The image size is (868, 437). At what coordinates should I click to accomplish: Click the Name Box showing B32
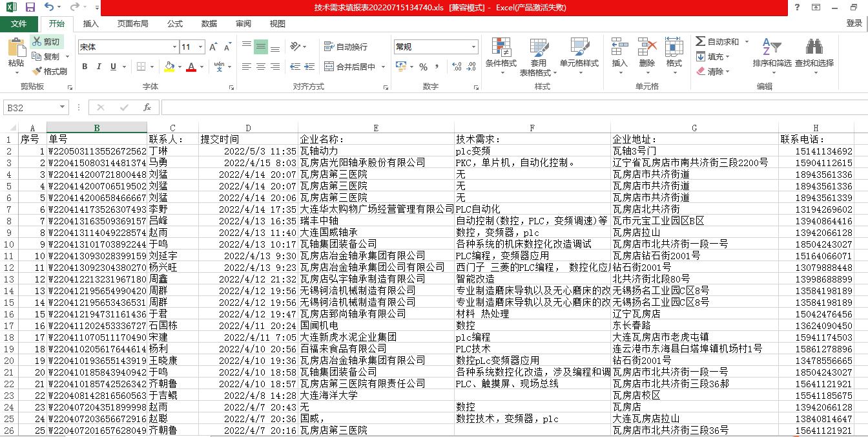point(29,107)
